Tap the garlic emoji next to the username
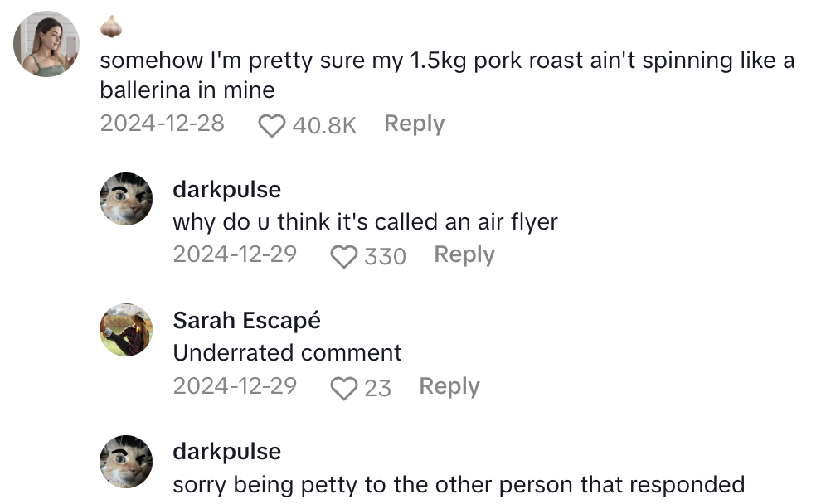 point(111,26)
